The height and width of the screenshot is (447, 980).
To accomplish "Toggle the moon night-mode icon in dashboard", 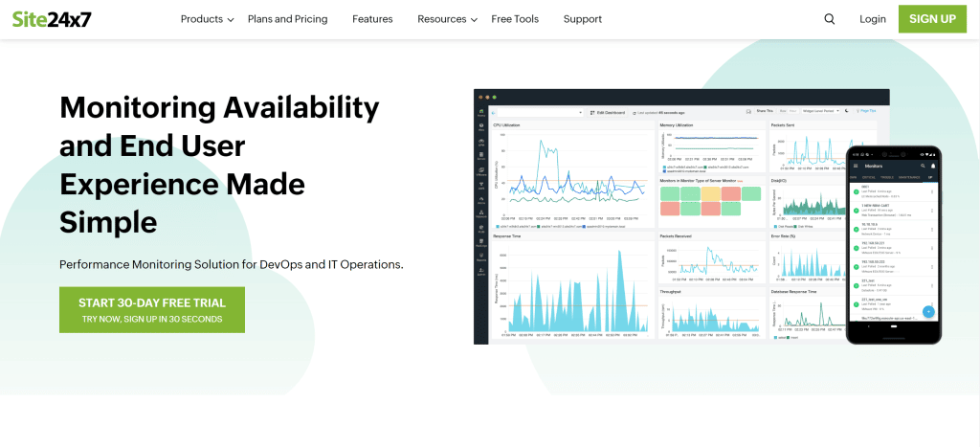I will pyautogui.click(x=846, y=111).
